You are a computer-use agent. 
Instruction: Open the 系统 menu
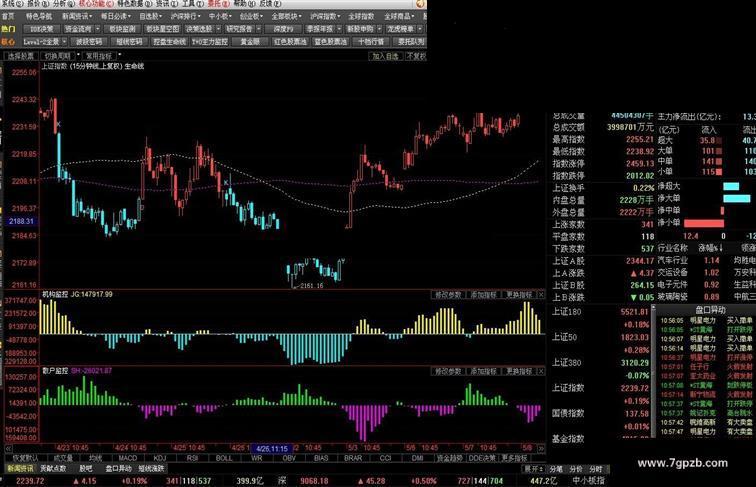click(11, 4)
